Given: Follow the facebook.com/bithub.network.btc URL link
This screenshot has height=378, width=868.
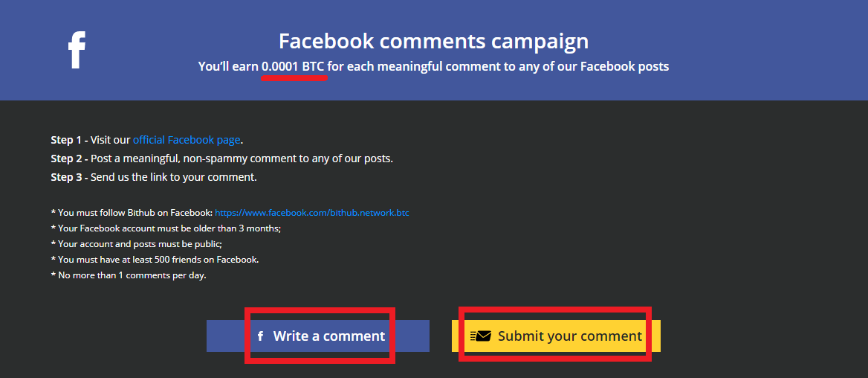Looking at the screenshot, I should pyautogui.click(x=312, y=212).
